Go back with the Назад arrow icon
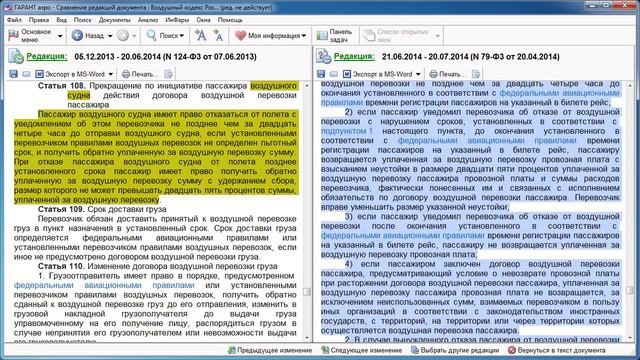 click(x=77, y=36)
